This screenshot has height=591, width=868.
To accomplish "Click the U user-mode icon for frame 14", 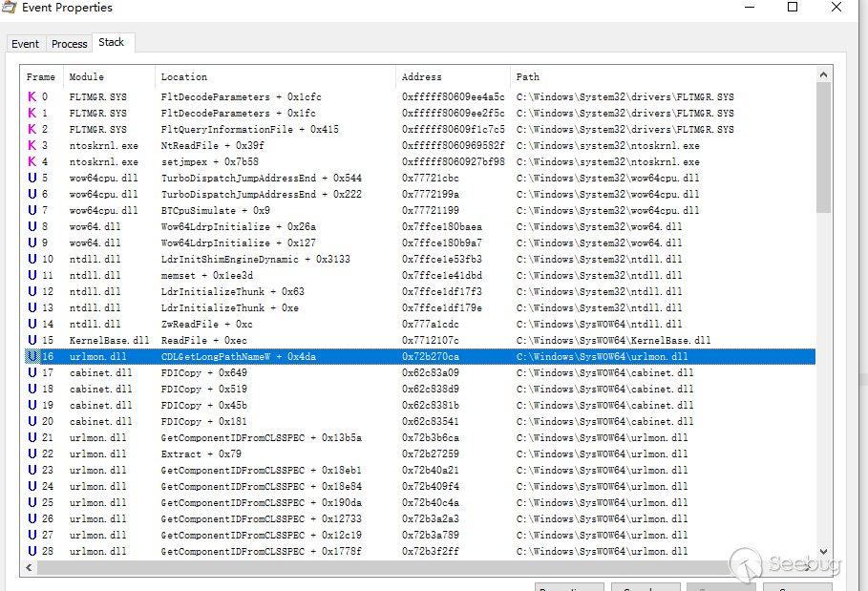I will pos(32,324).
